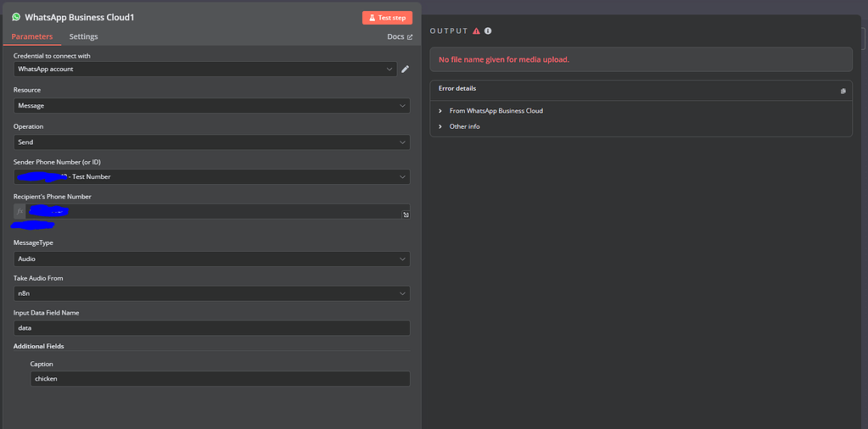This screenshot has height=429, width=868.
Task: Open the Take Audio From dropdown
Action: pos(211,294)
